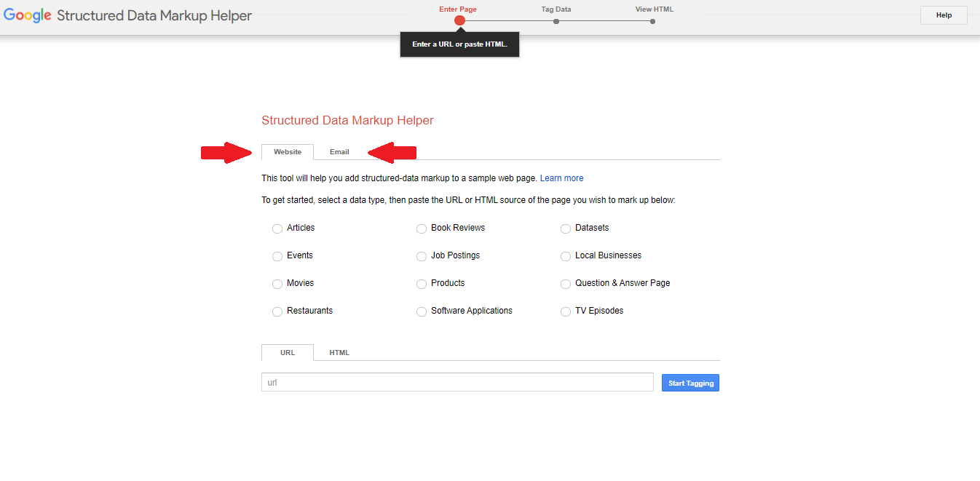Screen dimensions: 980x481
Task: Open the Learn more link
Action: pos(561,178)
